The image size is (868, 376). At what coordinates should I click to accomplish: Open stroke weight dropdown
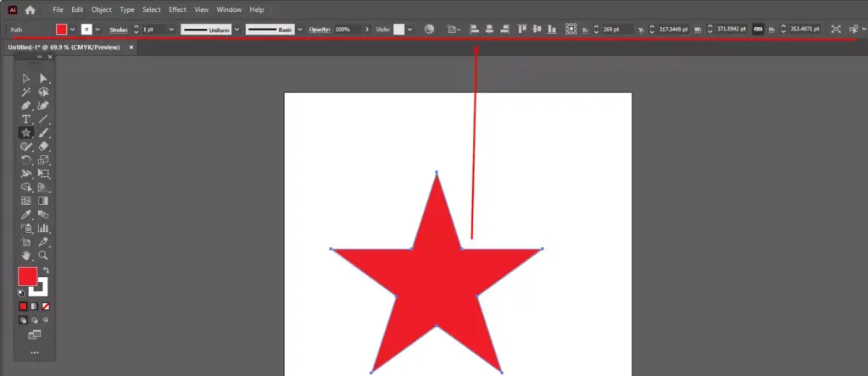pyautogui.click(x=171, y=30)
